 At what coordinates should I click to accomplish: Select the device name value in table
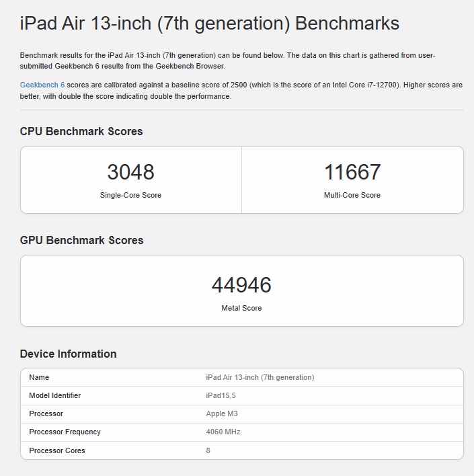[x=260, y=377]
